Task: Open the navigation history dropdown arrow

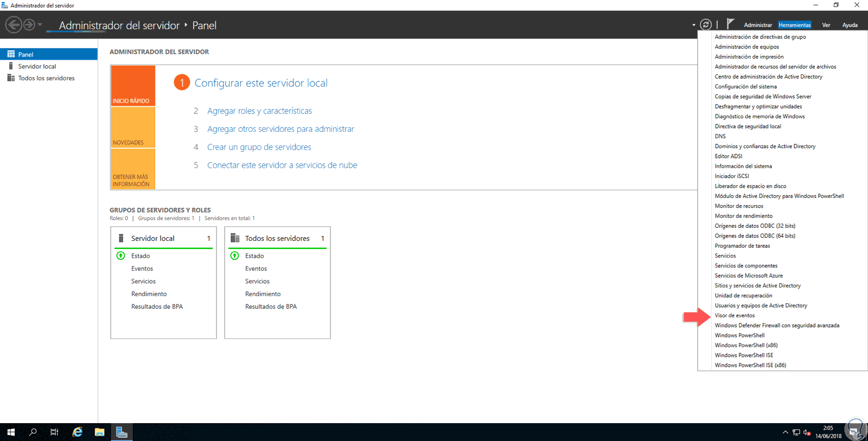Action: coord(40,24)
